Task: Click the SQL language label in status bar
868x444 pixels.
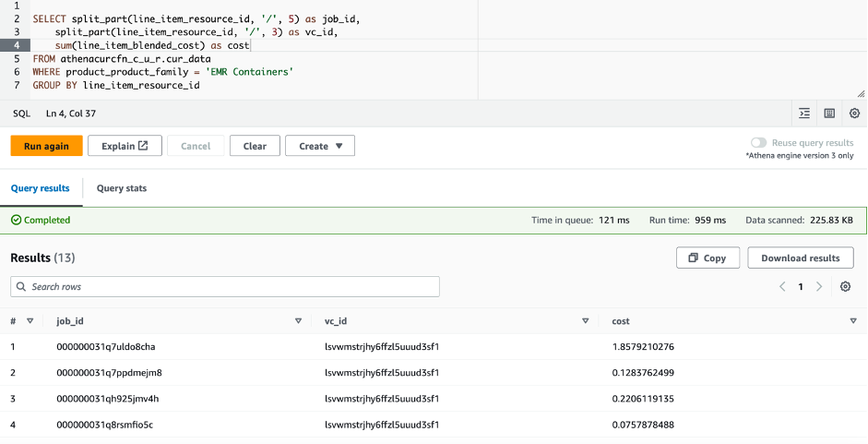Action: [21, 114]
